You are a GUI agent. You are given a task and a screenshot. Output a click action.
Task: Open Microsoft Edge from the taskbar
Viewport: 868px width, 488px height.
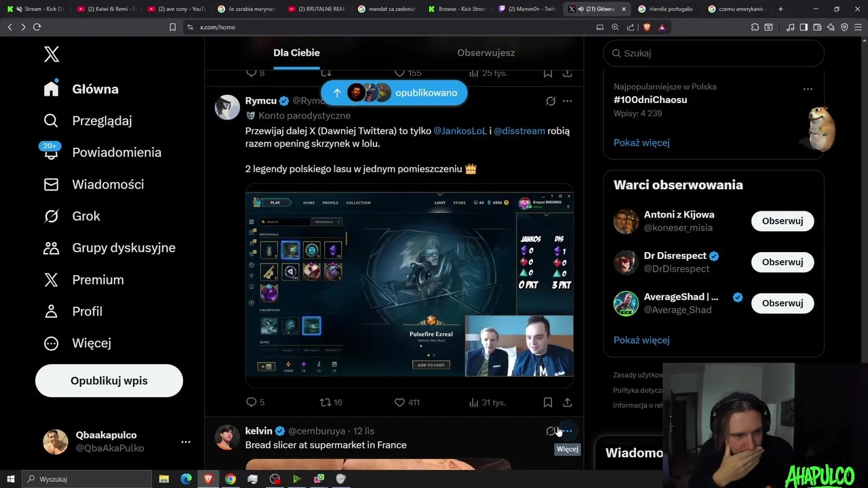[186, 479]
